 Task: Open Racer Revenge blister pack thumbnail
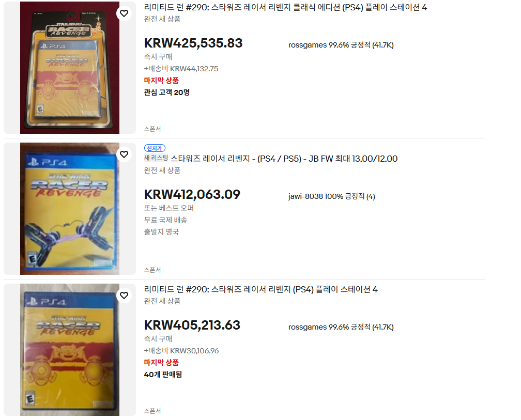point(70,68)
